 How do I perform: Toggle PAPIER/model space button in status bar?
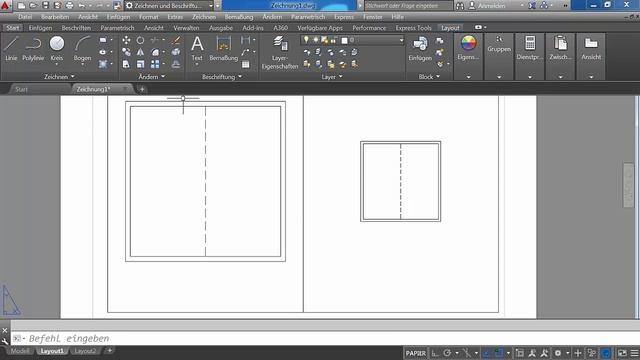tap(416, 353)
